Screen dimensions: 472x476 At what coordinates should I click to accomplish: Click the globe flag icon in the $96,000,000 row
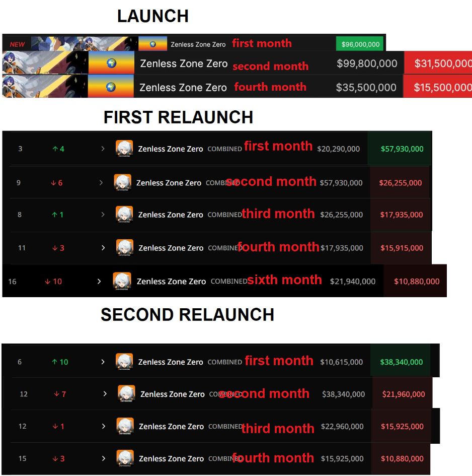[153, 44]
